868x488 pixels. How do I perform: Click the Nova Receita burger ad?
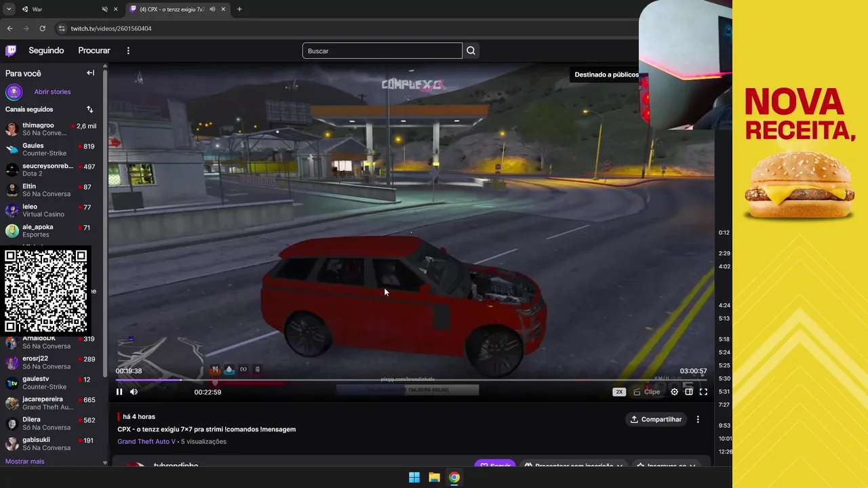click(800, 244)
